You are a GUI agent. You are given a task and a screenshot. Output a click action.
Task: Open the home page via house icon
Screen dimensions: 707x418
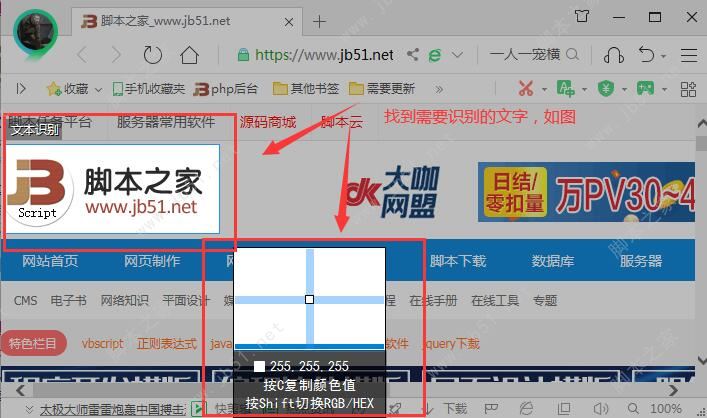[x=189, y=55]
